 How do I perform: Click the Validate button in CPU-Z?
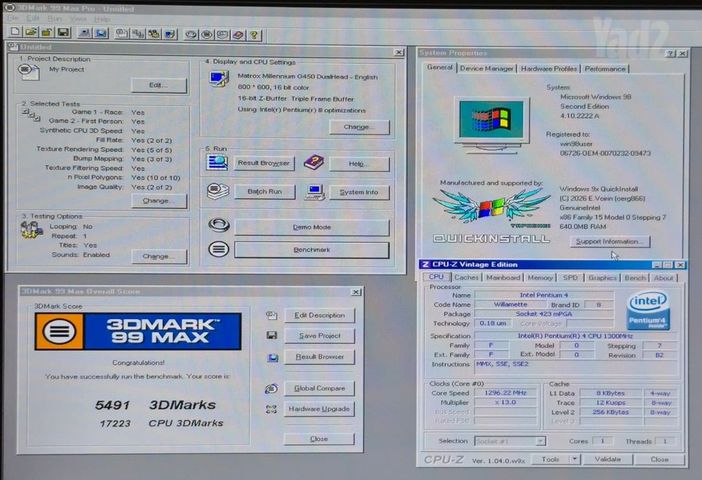[608, 459]
